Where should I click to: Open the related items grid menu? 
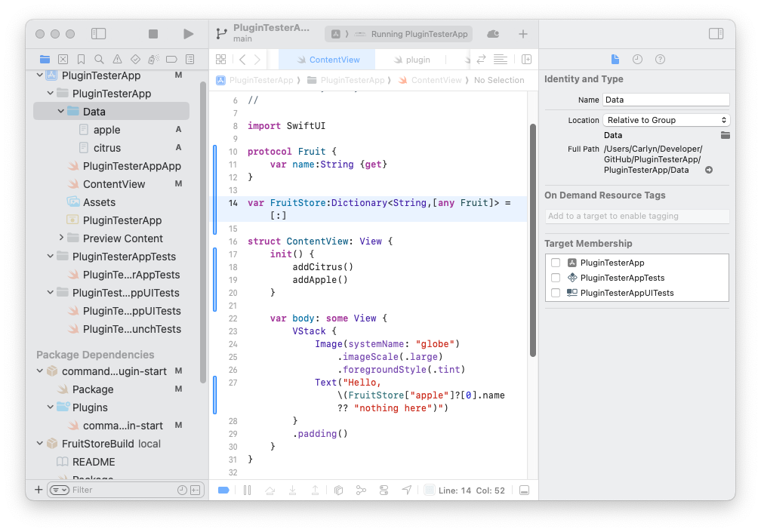pyautogui.click(x=220, y=59)
